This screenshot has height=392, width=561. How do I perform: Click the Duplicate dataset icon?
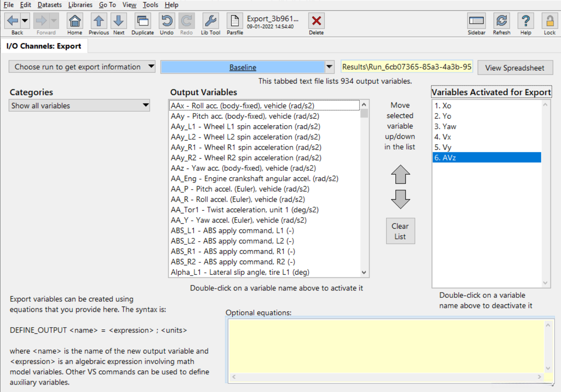click(142, 21)
